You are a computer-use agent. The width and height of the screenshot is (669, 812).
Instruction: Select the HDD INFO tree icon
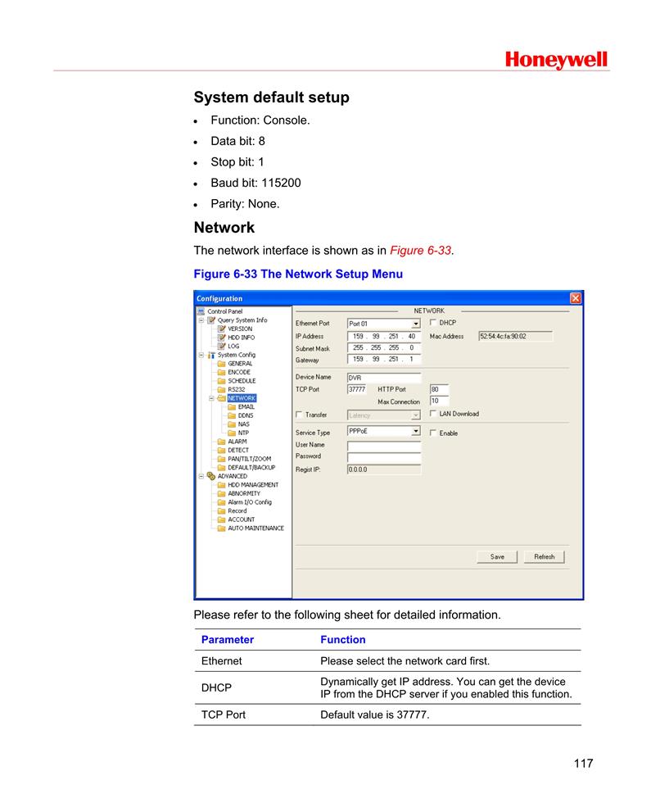tap(221, 338)
